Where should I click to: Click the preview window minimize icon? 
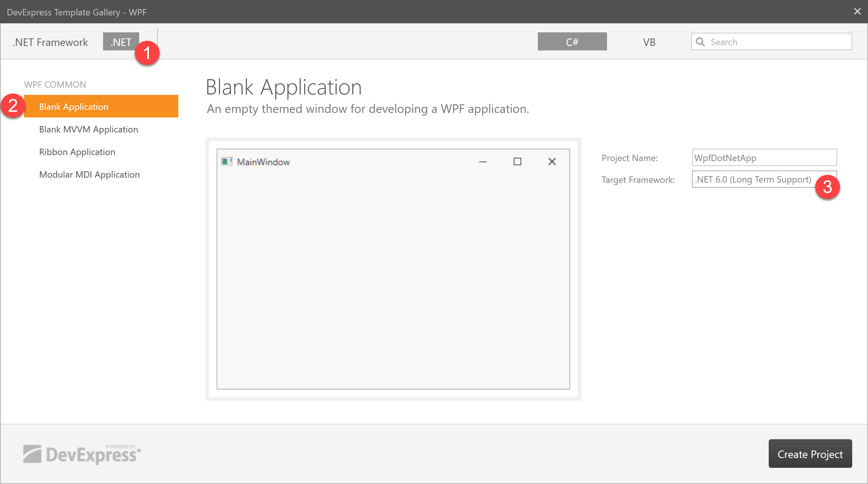(x=483, y=162)
